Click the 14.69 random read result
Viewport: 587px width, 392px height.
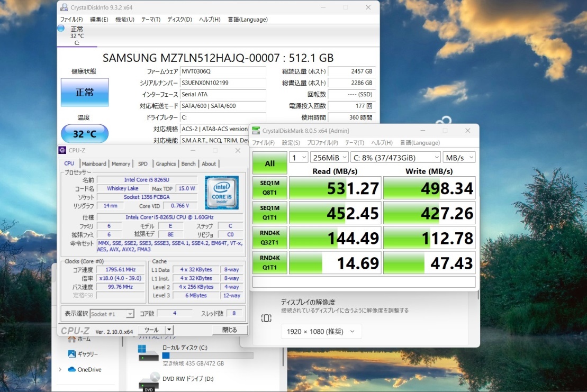335,262
